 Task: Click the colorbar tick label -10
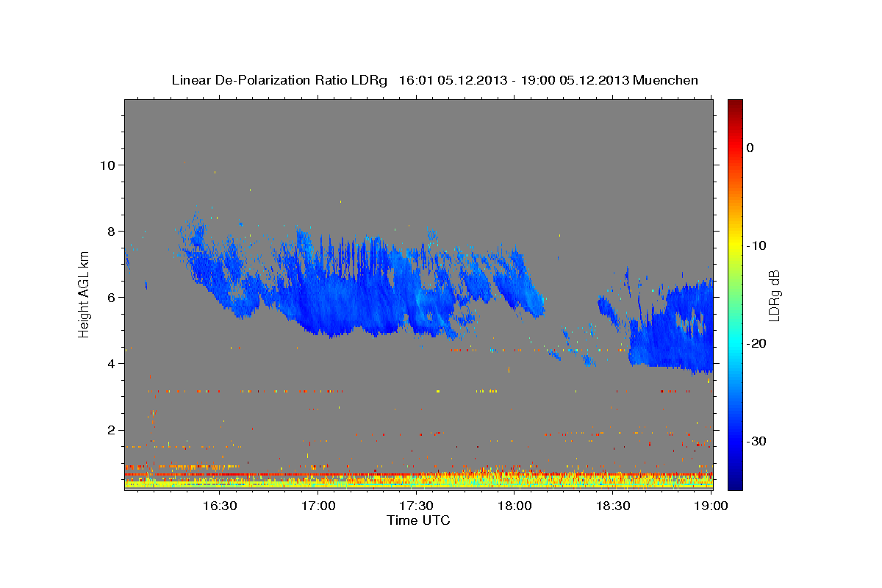click(x=757, y=245)
